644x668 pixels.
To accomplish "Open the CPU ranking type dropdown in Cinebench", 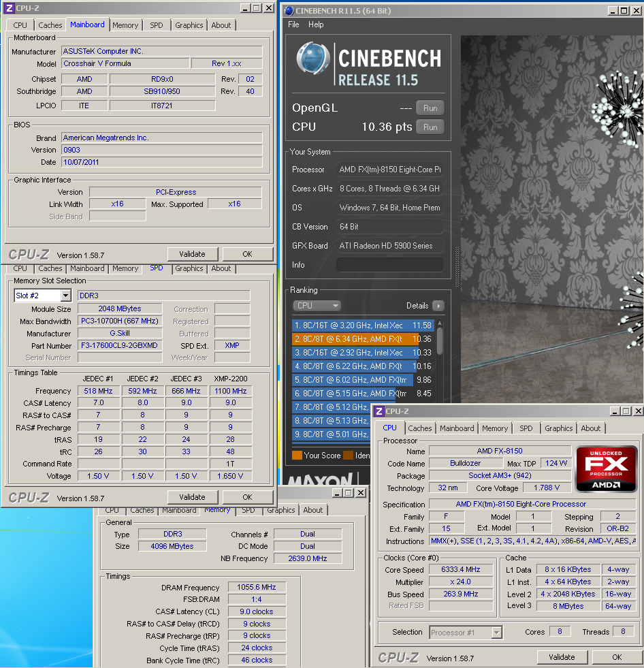I will coord(317,306).
